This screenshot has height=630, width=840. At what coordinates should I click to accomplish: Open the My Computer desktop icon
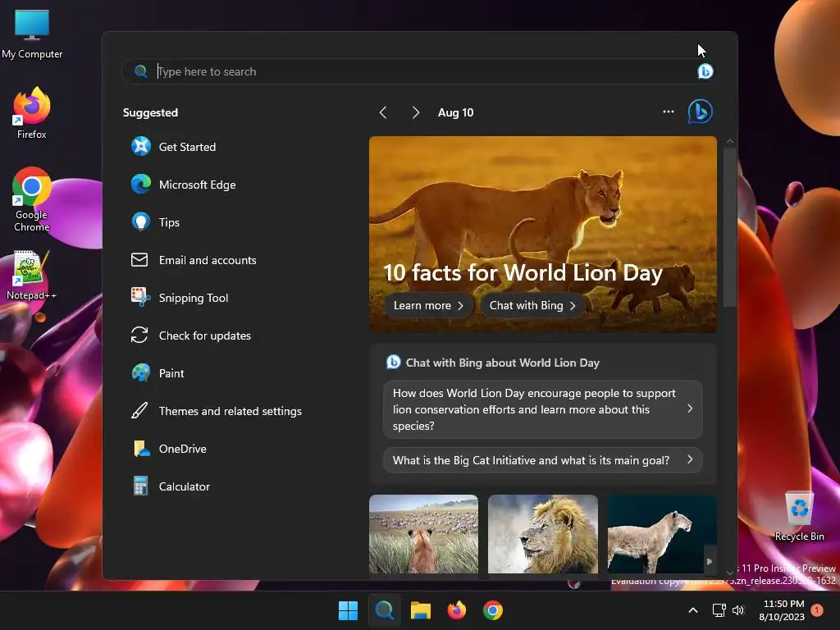tap(32, 34)
